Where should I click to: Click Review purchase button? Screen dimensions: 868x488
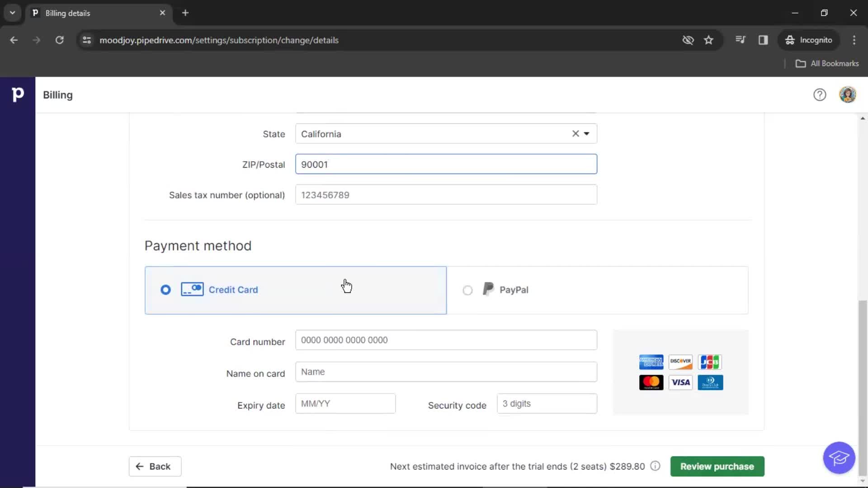click(717, 466)
